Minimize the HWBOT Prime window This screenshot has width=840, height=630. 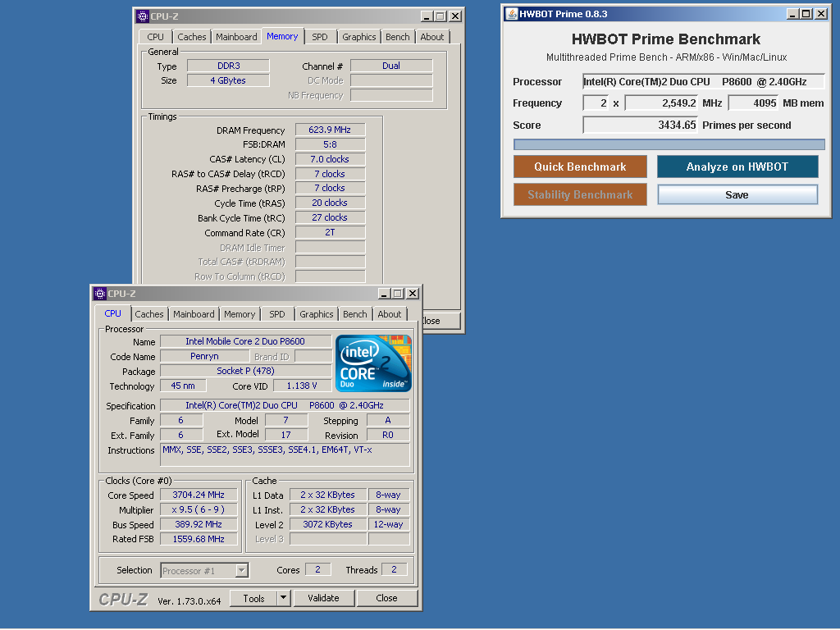tap(793, 14)
